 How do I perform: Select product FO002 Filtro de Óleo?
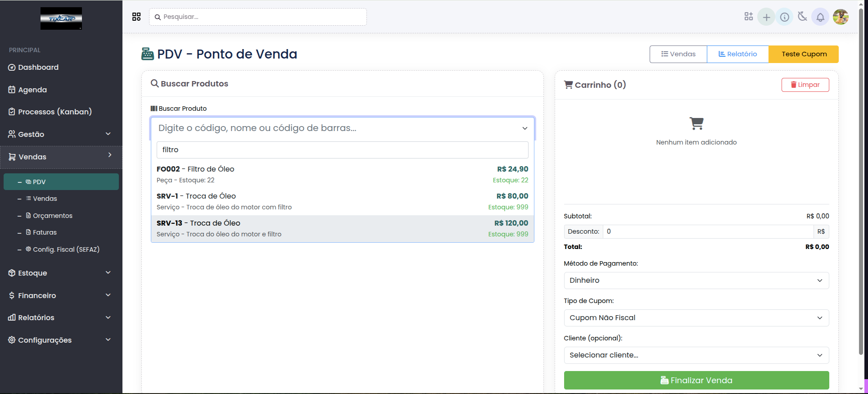343,175
